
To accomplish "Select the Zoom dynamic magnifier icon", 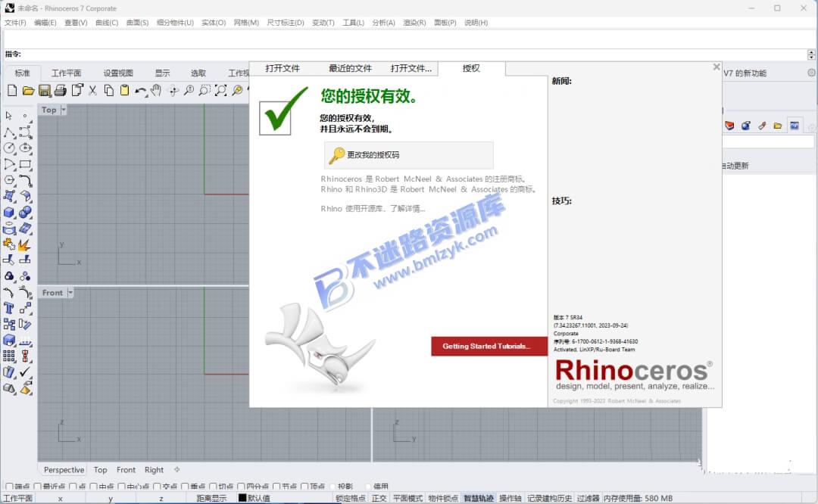I will 189,90.
